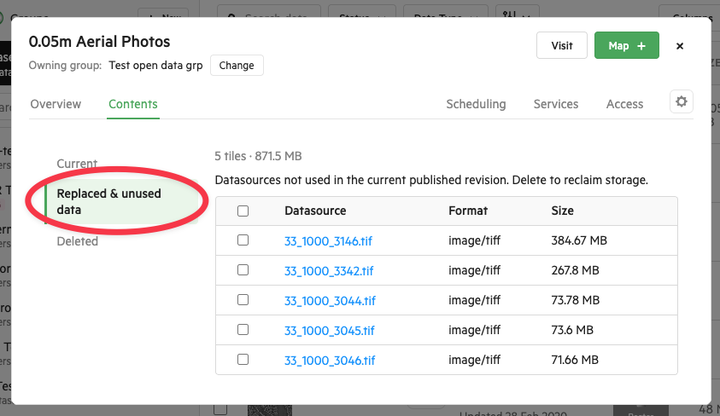Open the 33_1000_3046.tif datasource link

330,360
